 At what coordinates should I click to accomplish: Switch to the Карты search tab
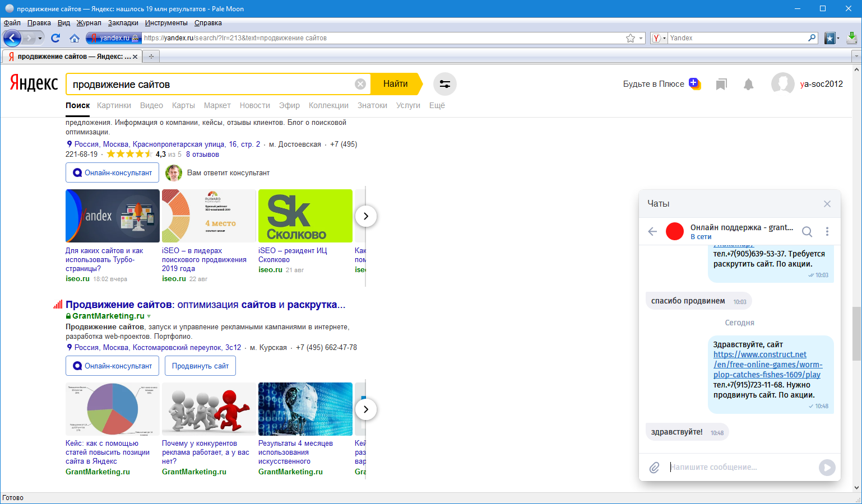(183, 105)
